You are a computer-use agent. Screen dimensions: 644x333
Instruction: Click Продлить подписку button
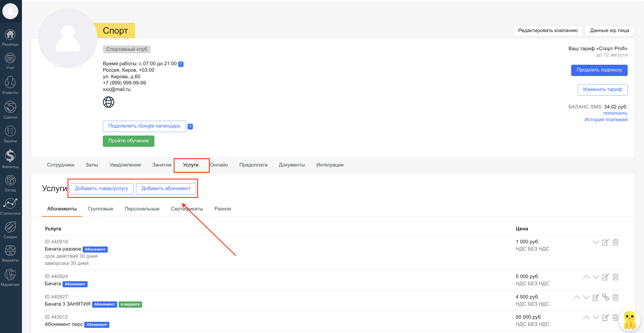[x=599, y=70]
